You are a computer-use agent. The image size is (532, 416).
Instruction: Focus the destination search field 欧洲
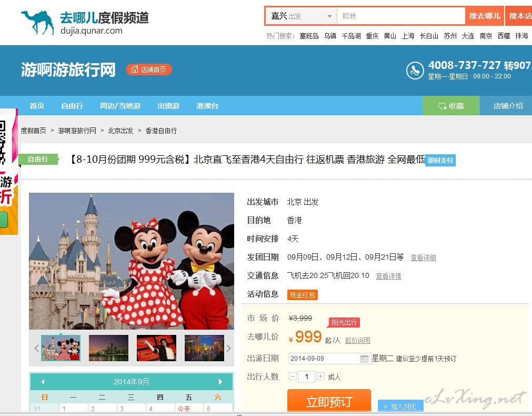pyautogui.click(x=400, y=16)
